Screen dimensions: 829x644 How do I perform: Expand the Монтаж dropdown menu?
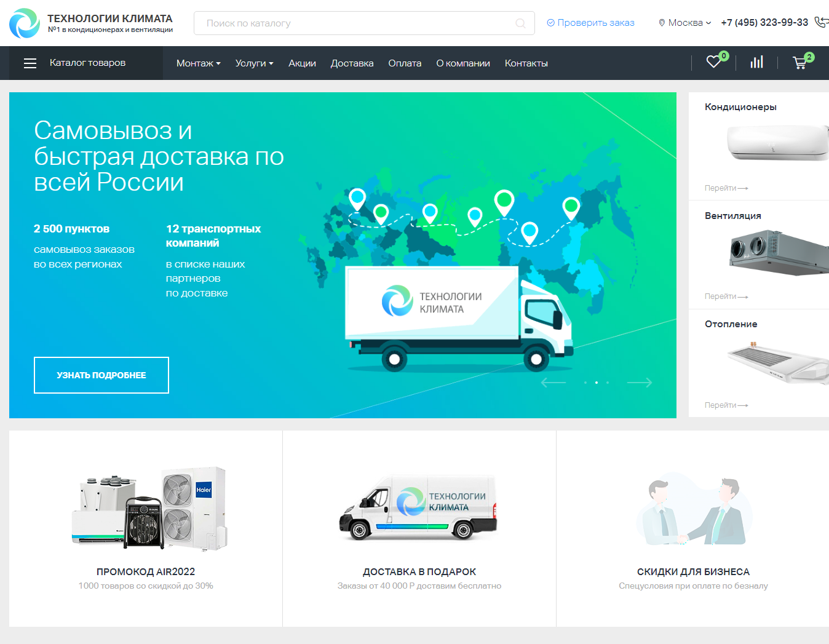click(x=198, y=63)
